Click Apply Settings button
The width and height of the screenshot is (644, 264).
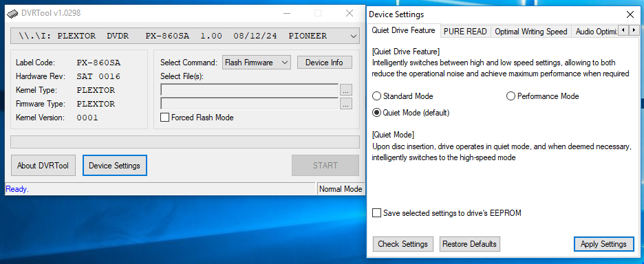[603, 244]
